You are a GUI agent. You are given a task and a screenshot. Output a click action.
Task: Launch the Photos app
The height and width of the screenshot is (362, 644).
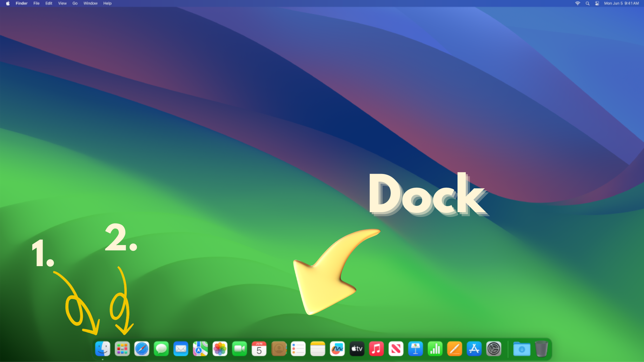tap(220, 349)
